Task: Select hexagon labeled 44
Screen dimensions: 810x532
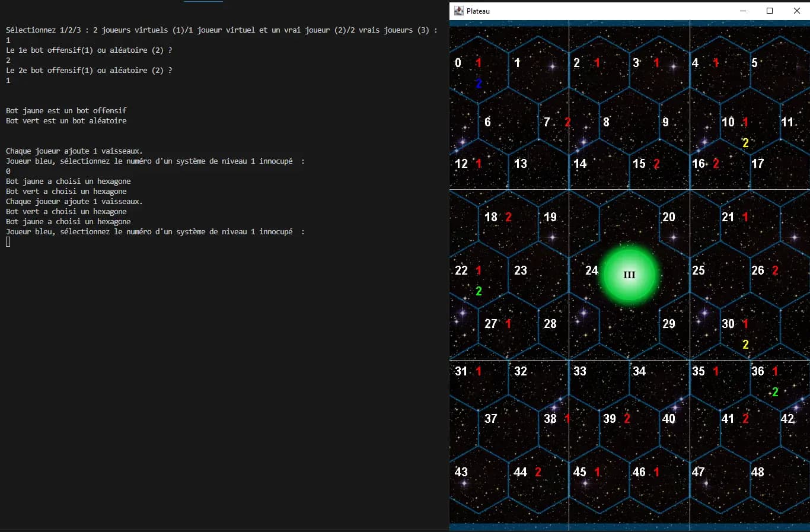Action: point(521,472)
